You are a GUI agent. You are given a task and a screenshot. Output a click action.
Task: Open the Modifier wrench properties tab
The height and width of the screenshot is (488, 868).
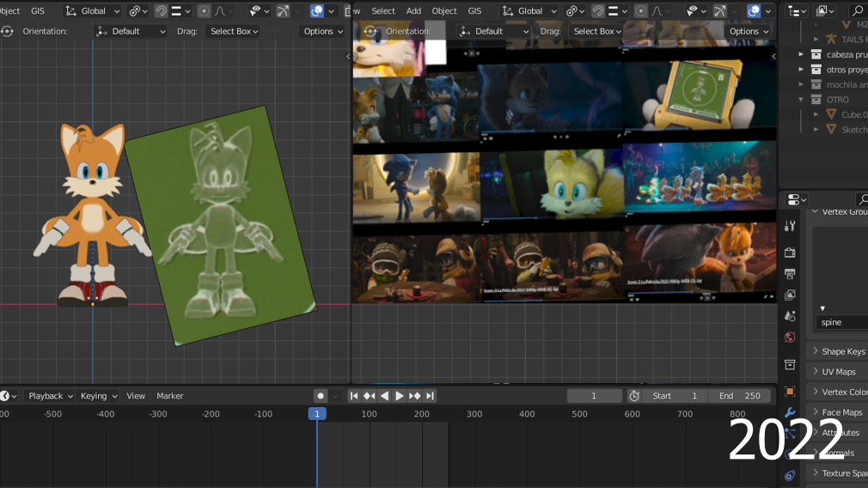[x=790, y=413]
